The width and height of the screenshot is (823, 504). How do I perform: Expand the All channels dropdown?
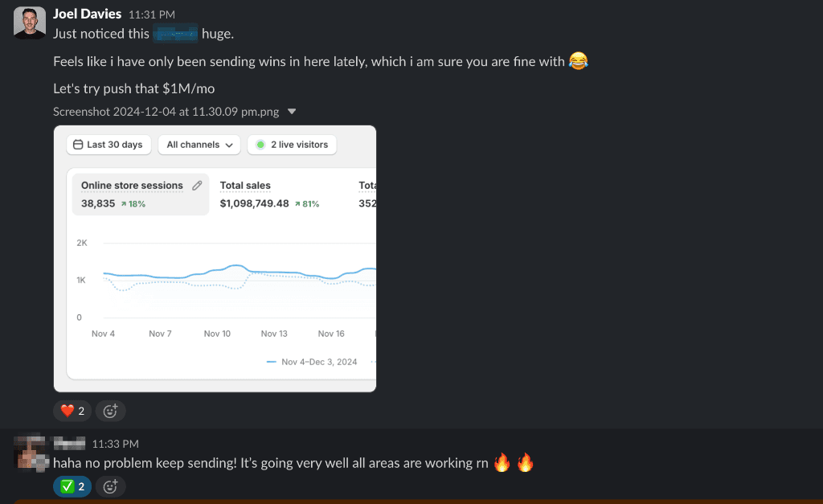[x=199, y=145]
